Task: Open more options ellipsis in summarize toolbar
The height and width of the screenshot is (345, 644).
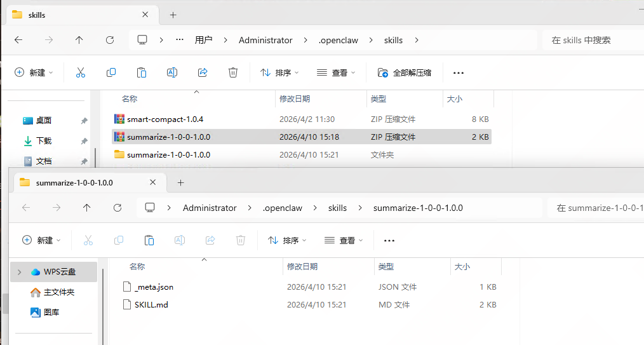Action: (x=389, y=240)
